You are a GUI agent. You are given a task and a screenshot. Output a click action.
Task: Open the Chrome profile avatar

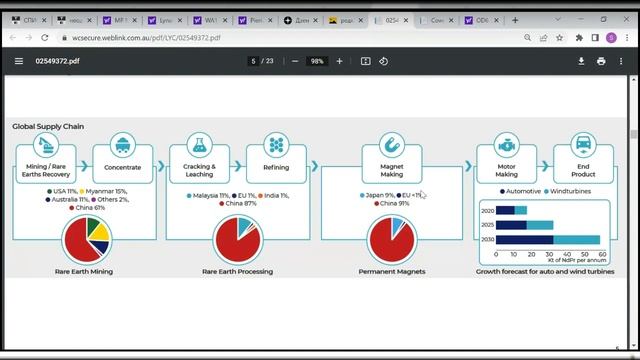tap(611, 38)
